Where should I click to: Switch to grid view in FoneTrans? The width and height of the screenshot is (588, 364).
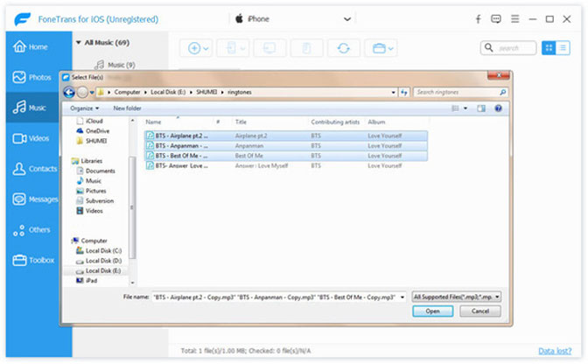[549, 47]
